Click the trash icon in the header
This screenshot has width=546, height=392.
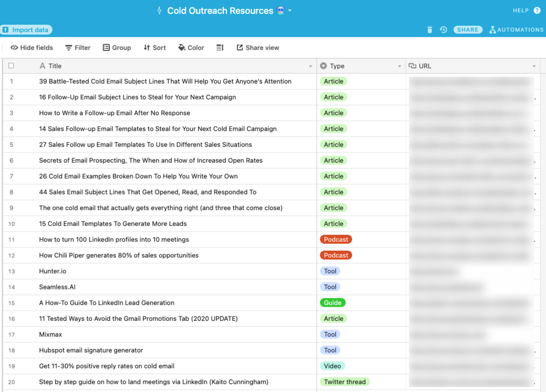point(430,30)
